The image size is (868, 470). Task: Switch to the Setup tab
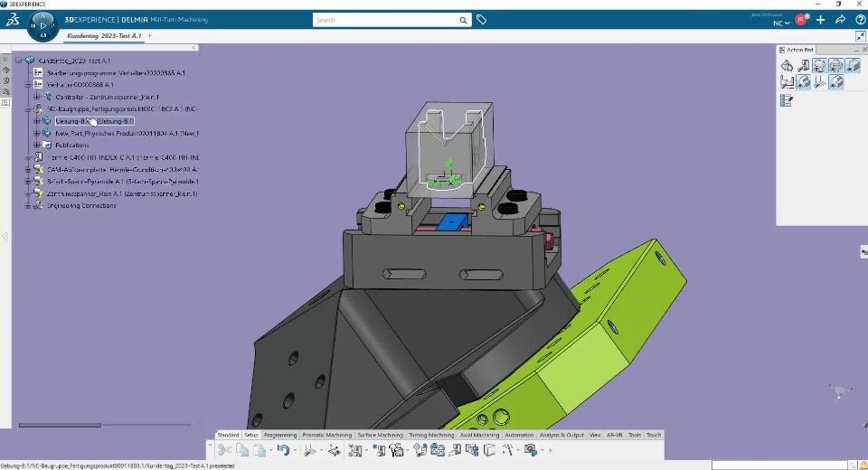[251, 435]
